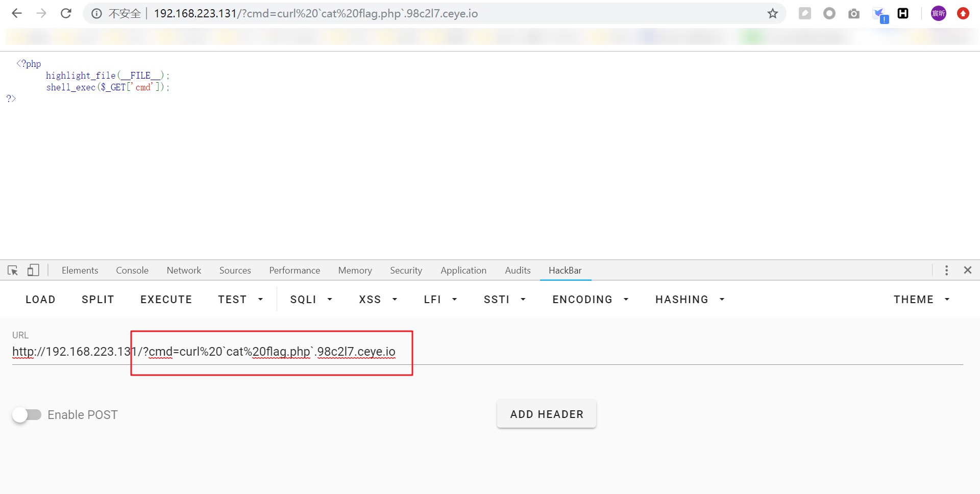Screen dimensions: 980x494
Task: Open the site info icon by 不安全
Action: point(96,14)
